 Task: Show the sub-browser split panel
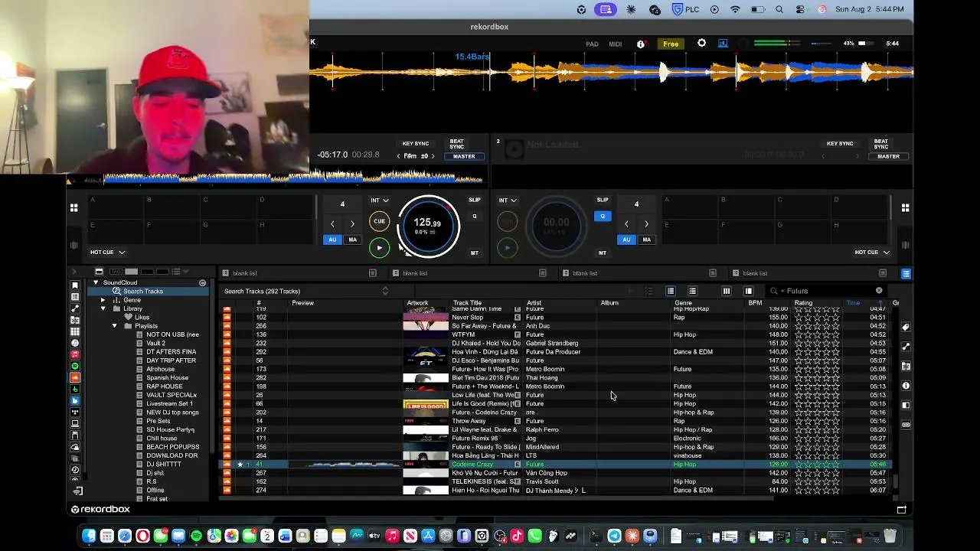(x=749, y=291)
